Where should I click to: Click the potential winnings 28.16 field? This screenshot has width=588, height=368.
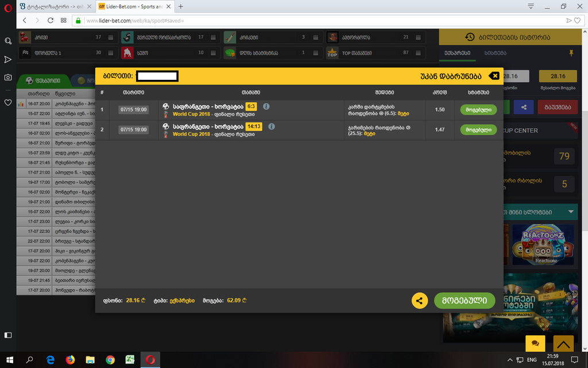pyautogui.click(x=558, y=76)
